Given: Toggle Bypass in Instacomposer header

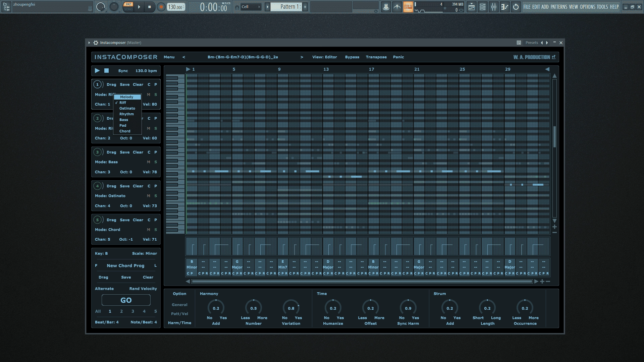Looking at the screenshot, I should [x=352, y=57].
